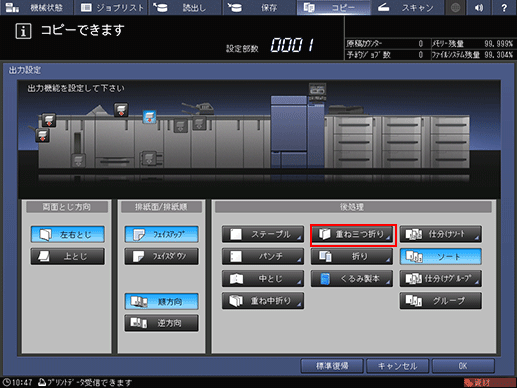Viewport: 517px width, 388px height.
Task: Select bottom-left greyed tray icon on machine
Action: point(78,161)
